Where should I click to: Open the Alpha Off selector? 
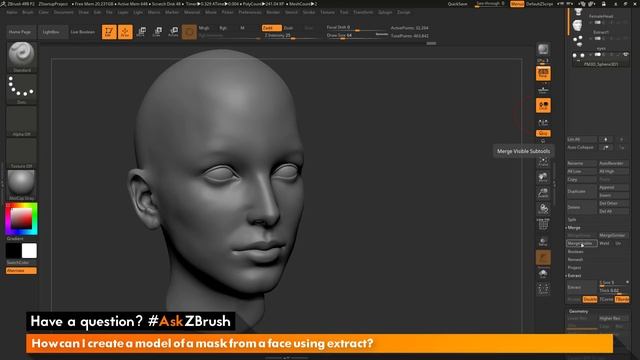pyautogui.click(x=22, y=121)
